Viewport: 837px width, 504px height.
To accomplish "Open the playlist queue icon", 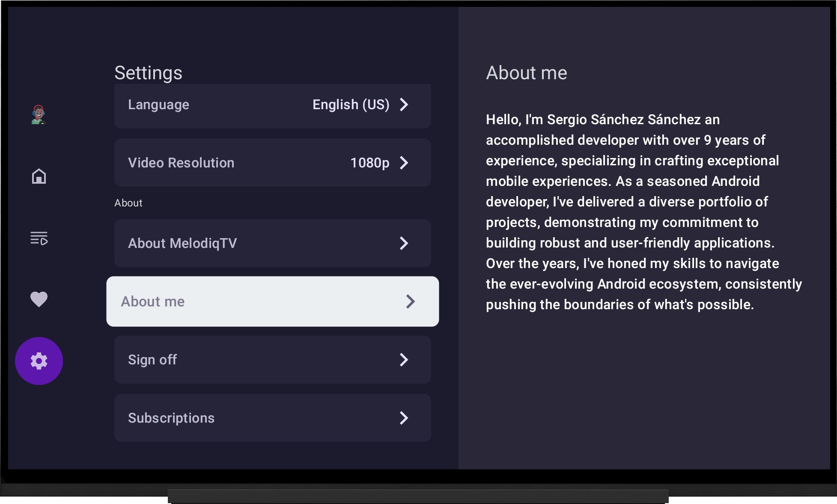I will tap(39, 238).
